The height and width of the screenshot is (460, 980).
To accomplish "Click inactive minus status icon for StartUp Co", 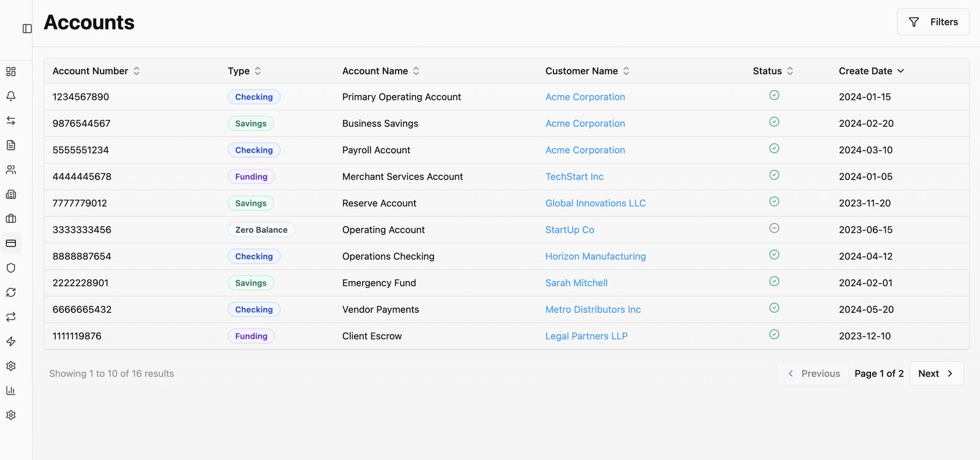I will (x=774, y=228).
